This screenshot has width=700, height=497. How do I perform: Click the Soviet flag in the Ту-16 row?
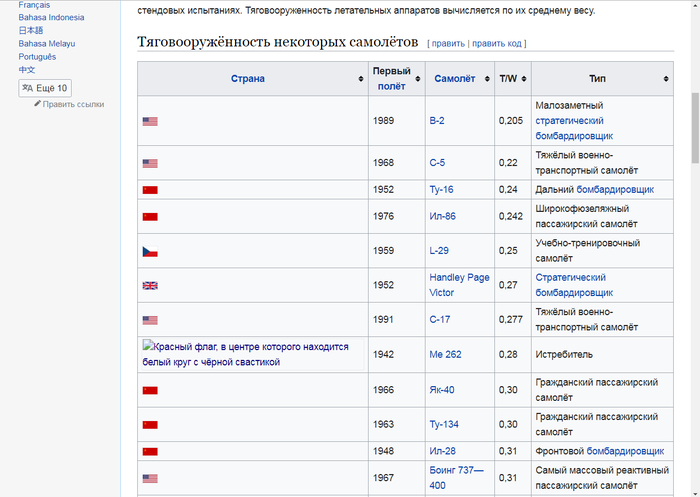150,189
